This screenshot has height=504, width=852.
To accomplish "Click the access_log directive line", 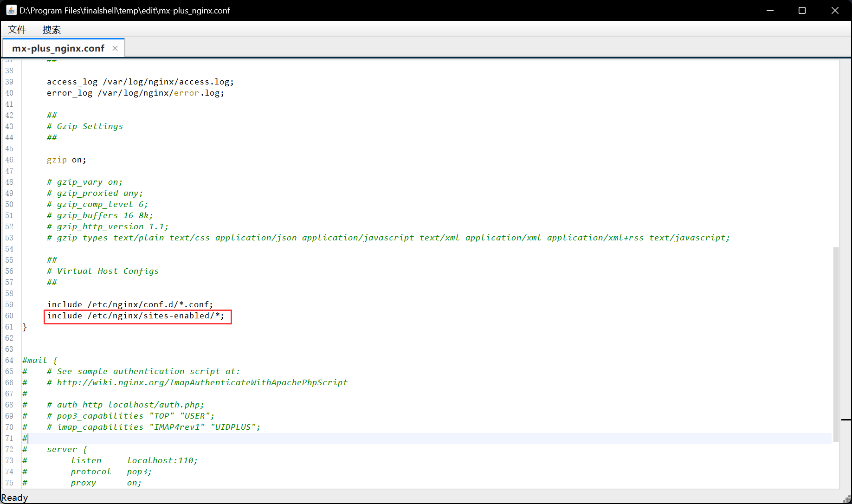I will (x=140, y=82).
